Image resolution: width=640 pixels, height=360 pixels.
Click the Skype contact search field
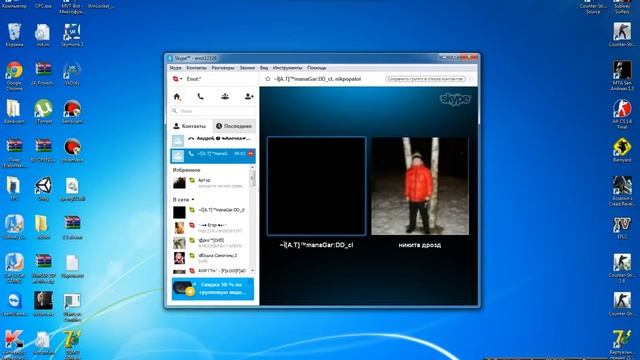[213, 111]
